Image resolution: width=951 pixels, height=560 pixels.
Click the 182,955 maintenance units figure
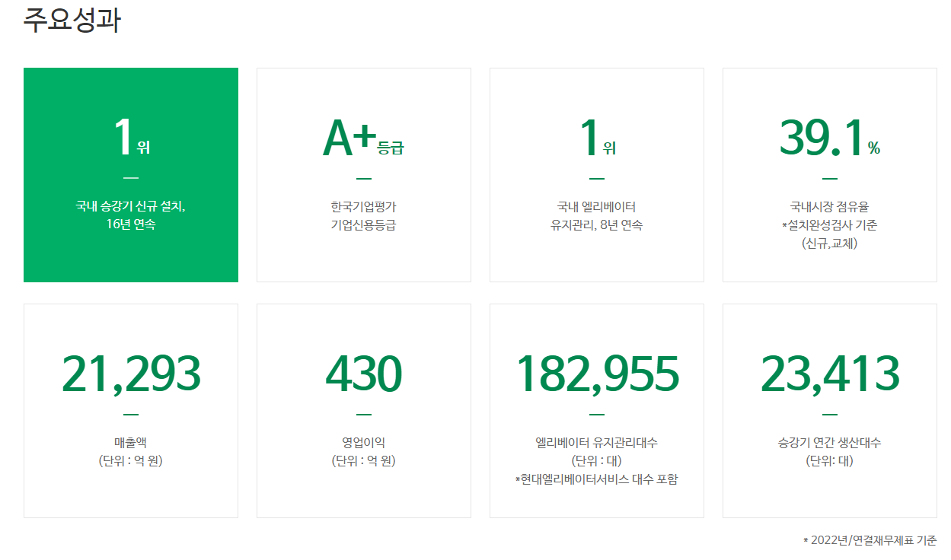(x=596, y=373)
